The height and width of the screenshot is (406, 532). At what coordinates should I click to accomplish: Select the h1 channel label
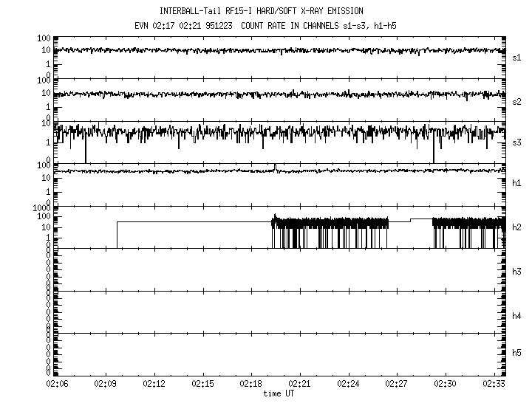(516, 182)
